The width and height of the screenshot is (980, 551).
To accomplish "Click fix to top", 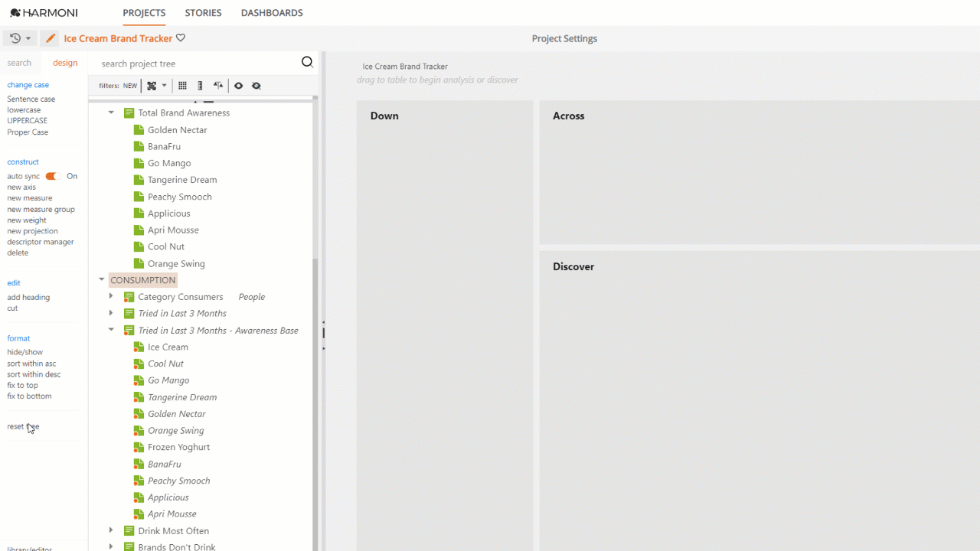I will point(22,385).
